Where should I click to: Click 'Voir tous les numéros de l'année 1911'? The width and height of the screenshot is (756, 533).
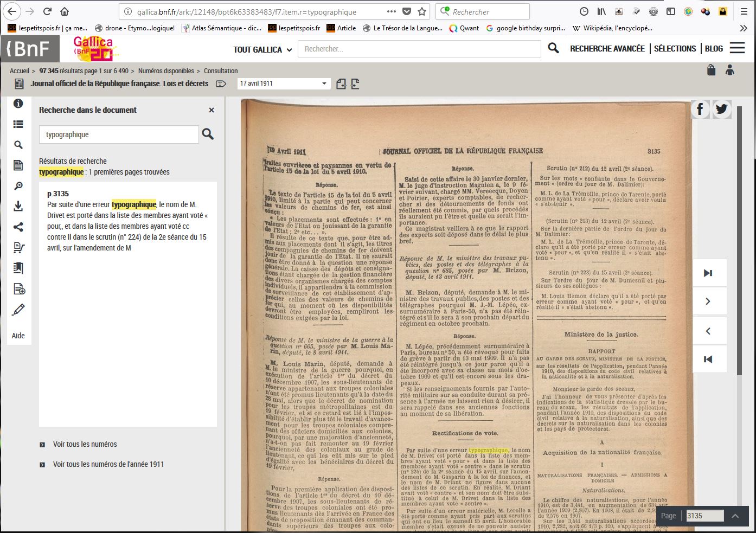pos(108,464)
